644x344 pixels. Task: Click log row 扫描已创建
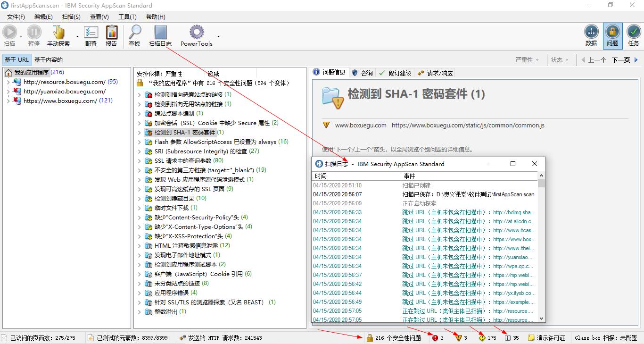pyautogui.click(x=424, y=185)
